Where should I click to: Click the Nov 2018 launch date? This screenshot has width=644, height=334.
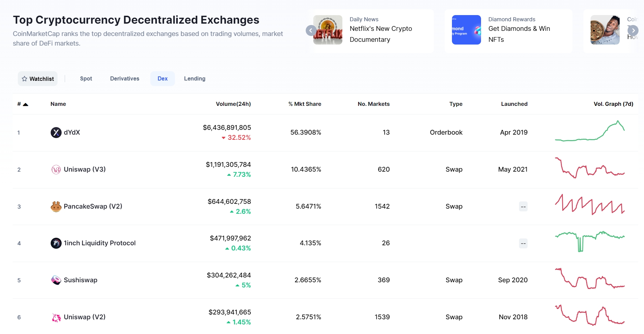point(513,317)
